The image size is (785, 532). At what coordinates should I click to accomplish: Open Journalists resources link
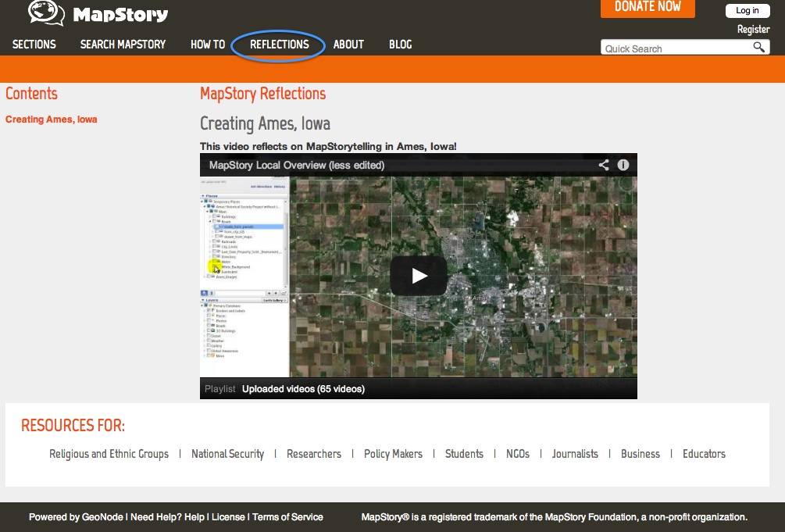(x=575, y=454)
